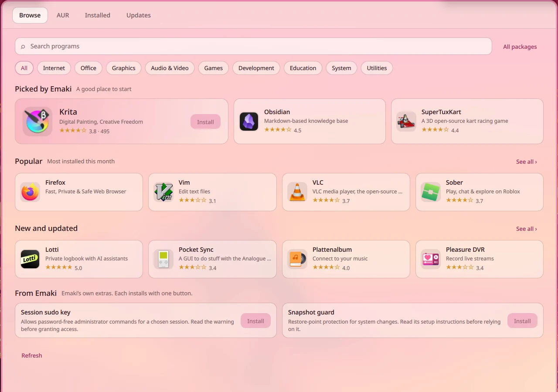The image size is (558, 392).
Task: Select the Education category chip
Action: (303, 68)
